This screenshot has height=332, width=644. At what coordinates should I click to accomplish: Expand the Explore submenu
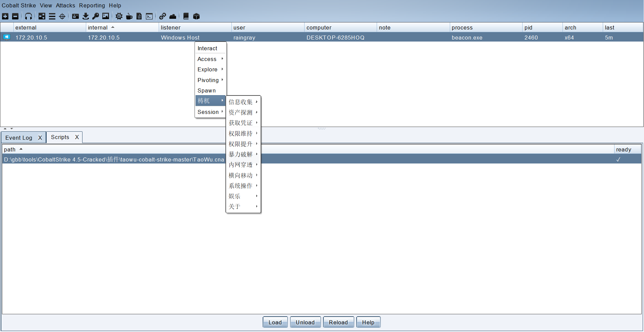pos(211,69)
